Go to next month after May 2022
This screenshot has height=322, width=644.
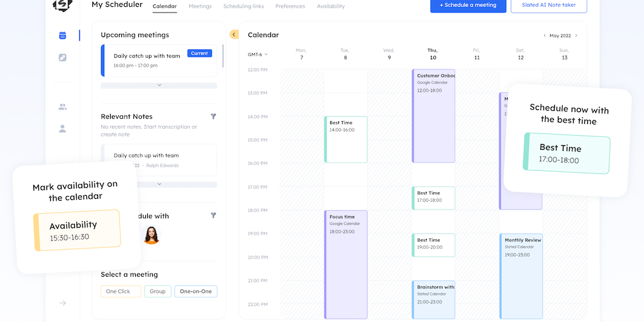pos(576,36)
